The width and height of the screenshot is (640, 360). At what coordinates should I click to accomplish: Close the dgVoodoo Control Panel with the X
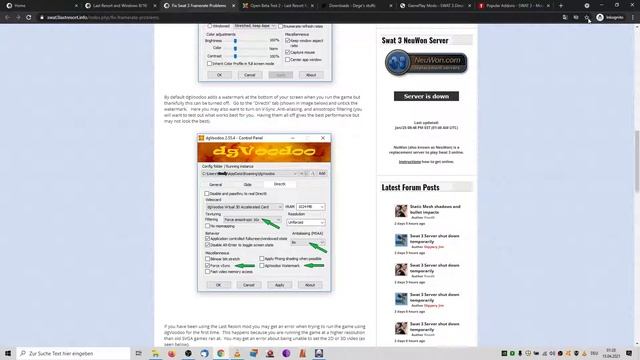323,138
